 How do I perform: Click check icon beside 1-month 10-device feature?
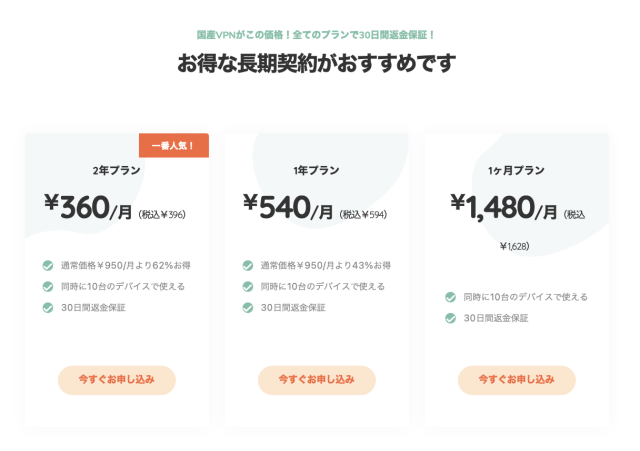click(450, 297)
